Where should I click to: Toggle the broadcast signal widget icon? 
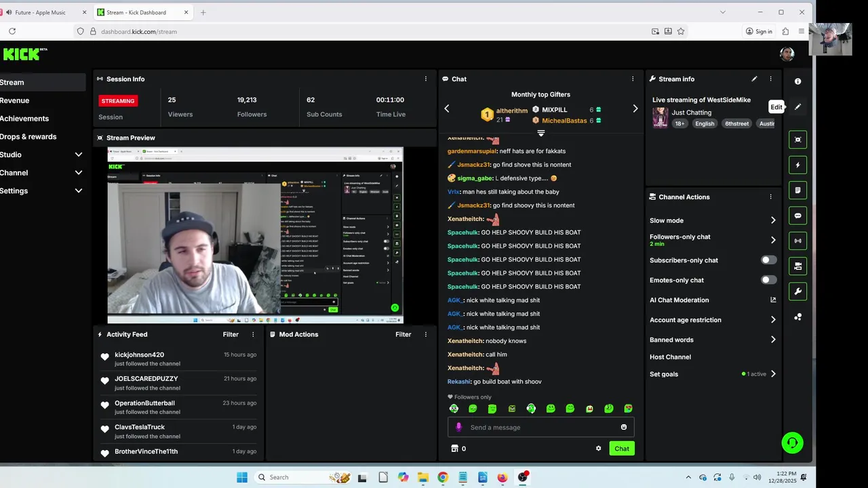pyautogui.click(x=797, y=241)
